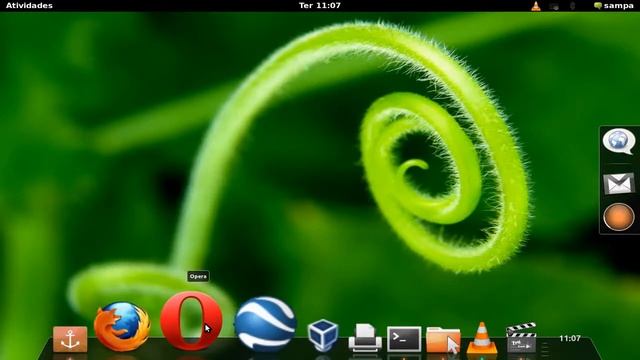Launch Opera from the dock
This screenshot has width=640, height=360.
(191, 321)
